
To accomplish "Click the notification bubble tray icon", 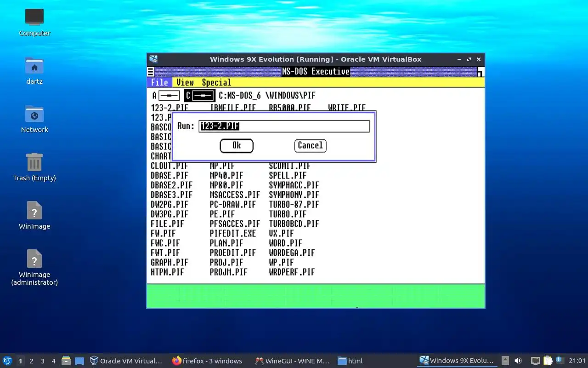I will pyautogui.click(x=560, y=360).
